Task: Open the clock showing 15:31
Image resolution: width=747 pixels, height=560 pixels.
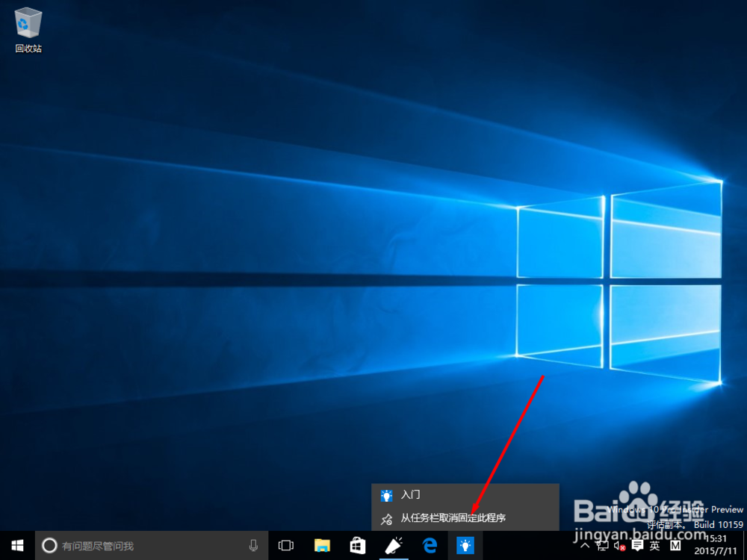Action: [x=716, y=545]
